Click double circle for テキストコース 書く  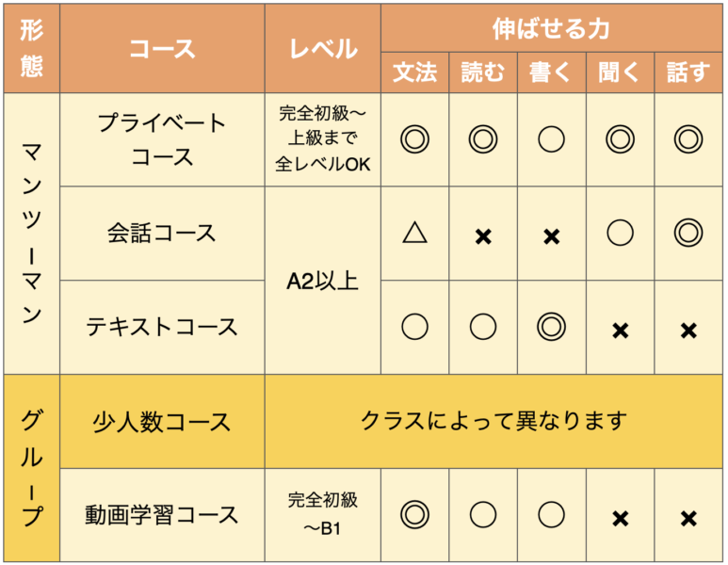551,327
